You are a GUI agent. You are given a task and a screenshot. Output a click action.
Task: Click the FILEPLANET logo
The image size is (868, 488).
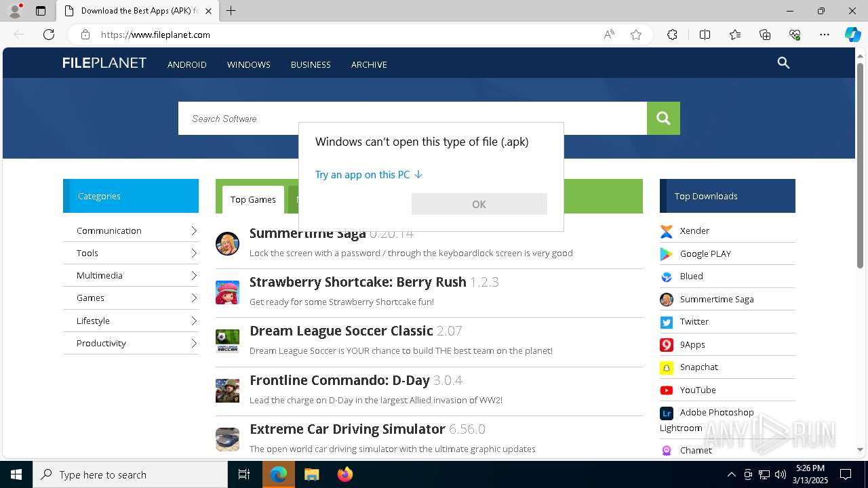[x=104, y=63]
